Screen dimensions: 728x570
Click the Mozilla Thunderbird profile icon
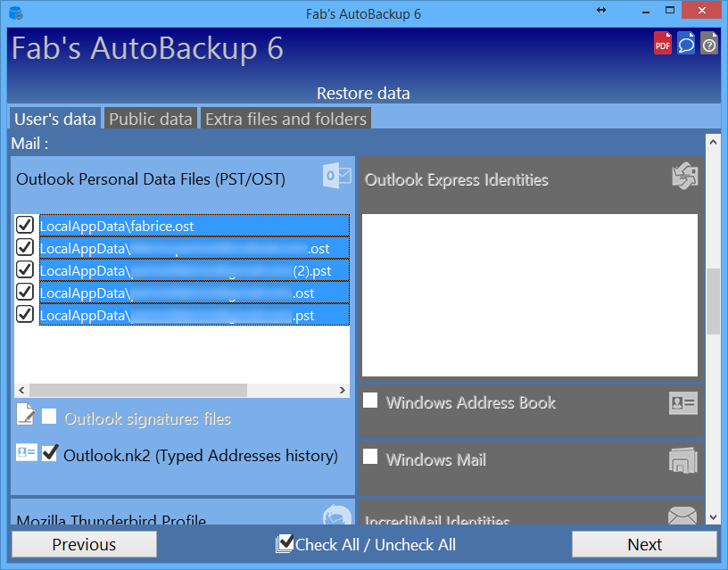tap(337, 516)
